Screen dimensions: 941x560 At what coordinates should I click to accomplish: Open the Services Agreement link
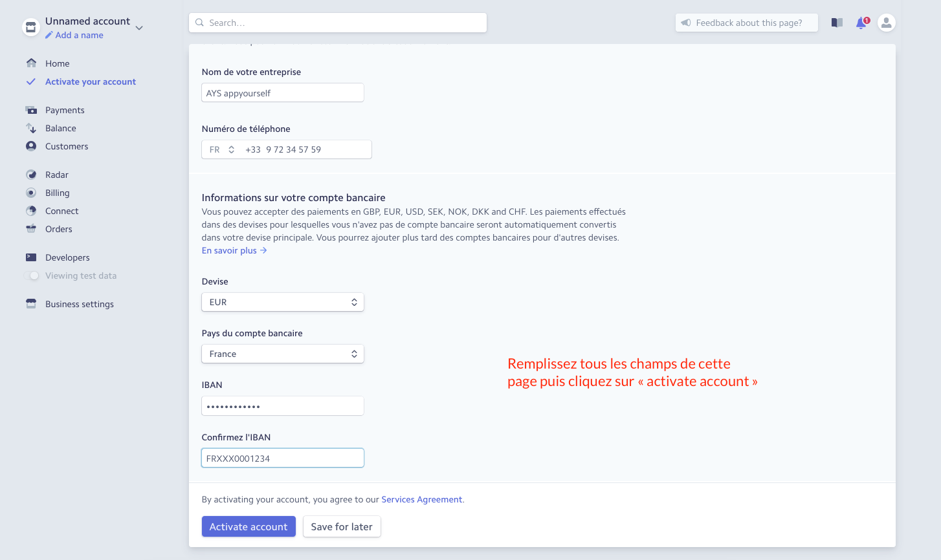[x=422, y=499]
